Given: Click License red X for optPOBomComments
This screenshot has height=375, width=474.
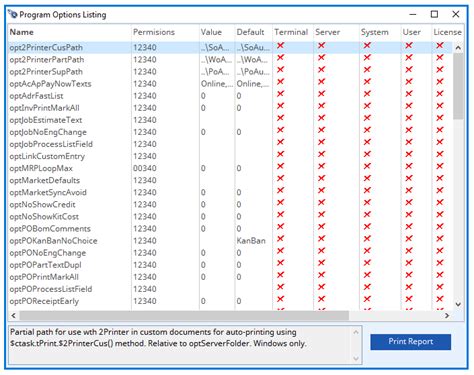Looking at the screenshot, I should 440,226.
